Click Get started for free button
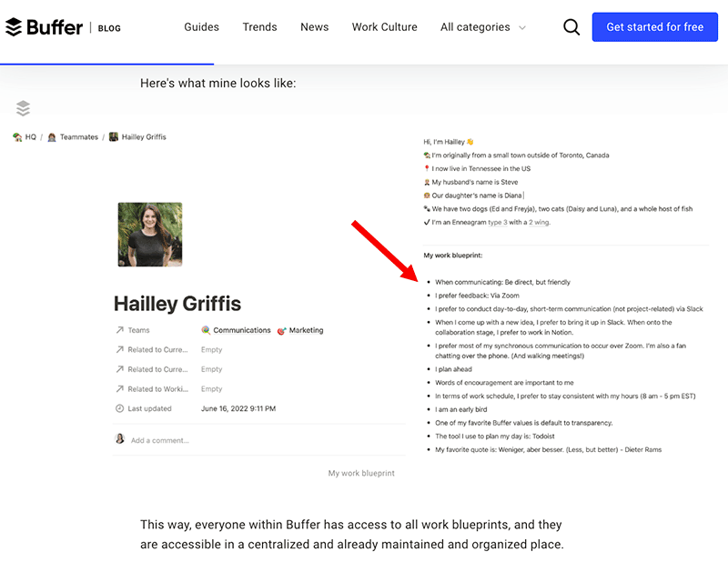Screen dimensions: 728x562 (x=654, y=27)
